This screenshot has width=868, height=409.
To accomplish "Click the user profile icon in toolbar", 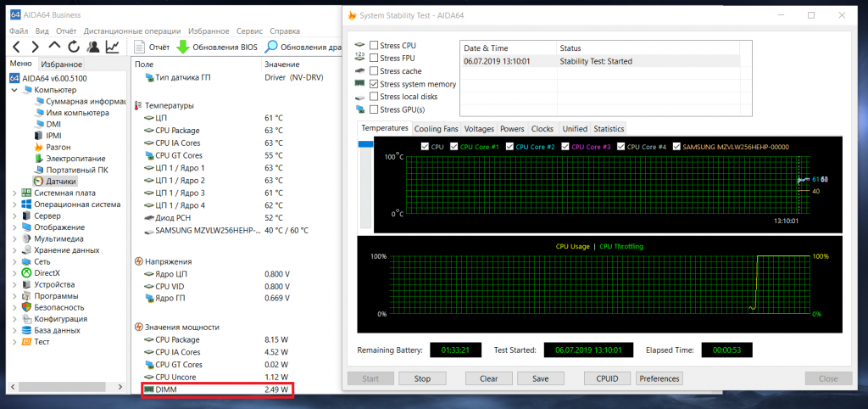I will (x=92, y=47).
